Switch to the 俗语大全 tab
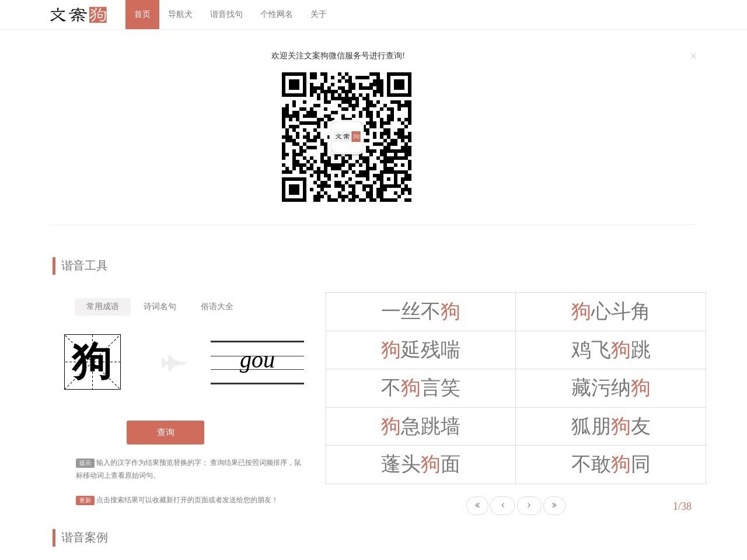 coord(217,306)
